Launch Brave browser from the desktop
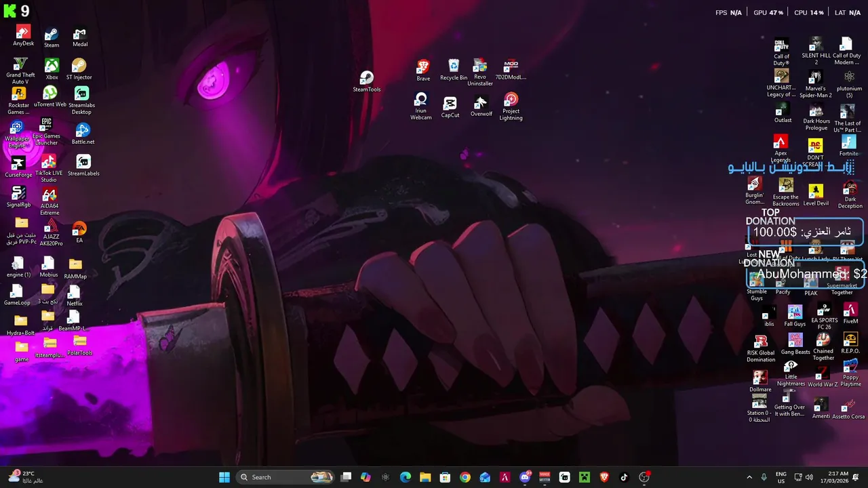Viewport: 868px width, 488px height. click(x=423, y=70)
